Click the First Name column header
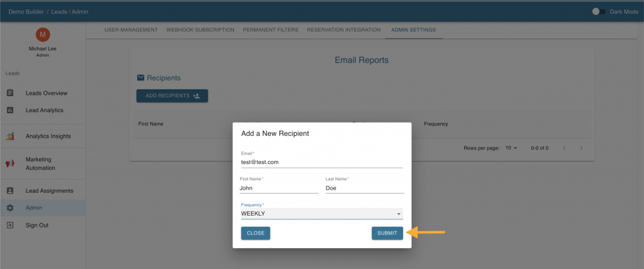This screenshot has height=269, width=644. (x=151, y=124)
